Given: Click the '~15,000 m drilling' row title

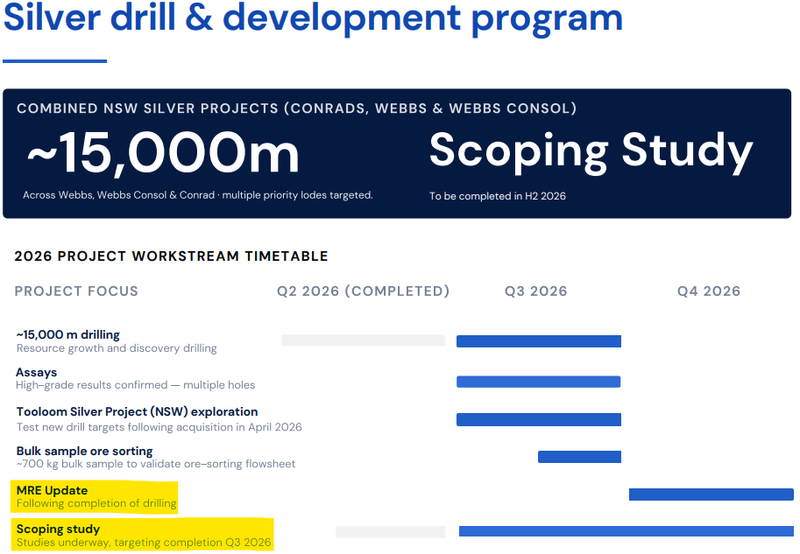Looking at the screenshot, I should click(x=68, y=335).
